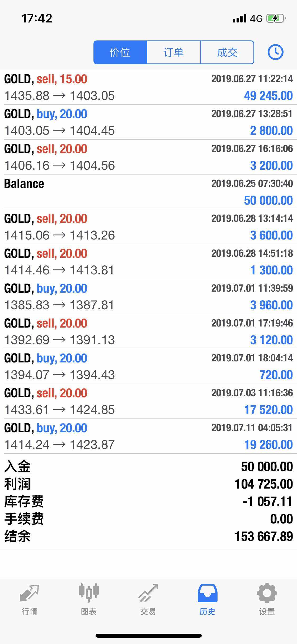Tap the battery charging status icon
The height and width of the screenshot is (644, 297).
pyautogui.click(x=276, y=19)
